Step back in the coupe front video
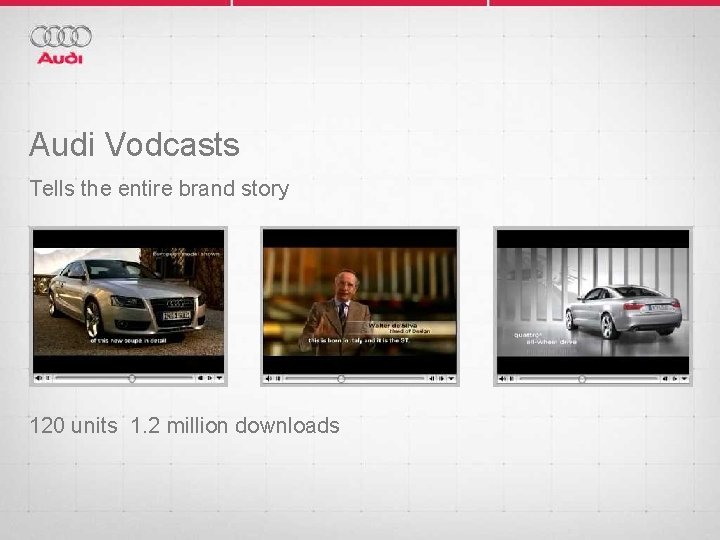 (200, 378)
